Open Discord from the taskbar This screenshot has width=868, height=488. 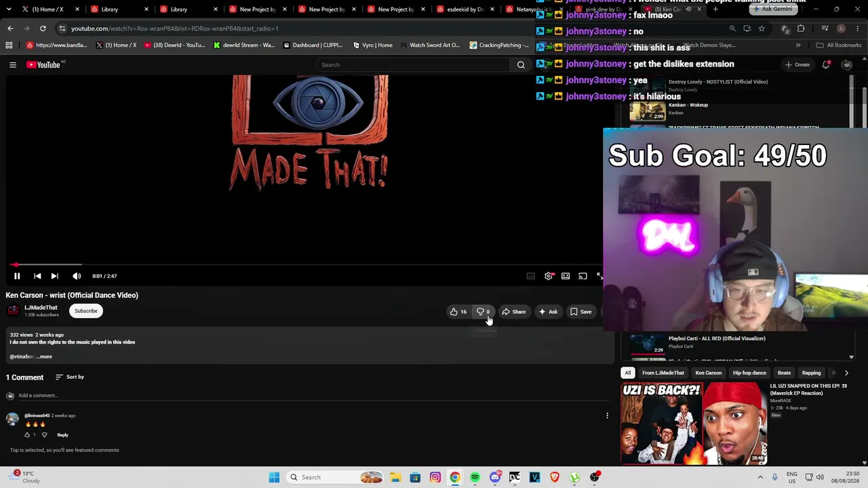(495, 477)
